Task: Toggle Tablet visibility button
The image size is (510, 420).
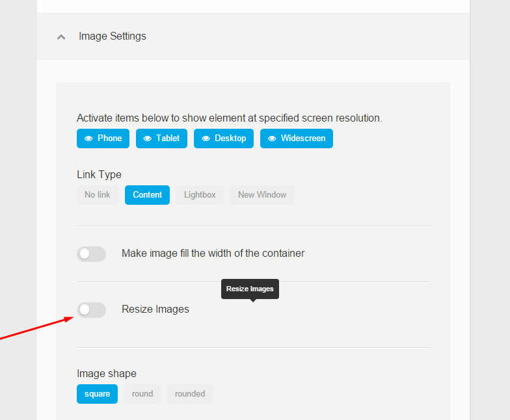Action: coord(161,138)
